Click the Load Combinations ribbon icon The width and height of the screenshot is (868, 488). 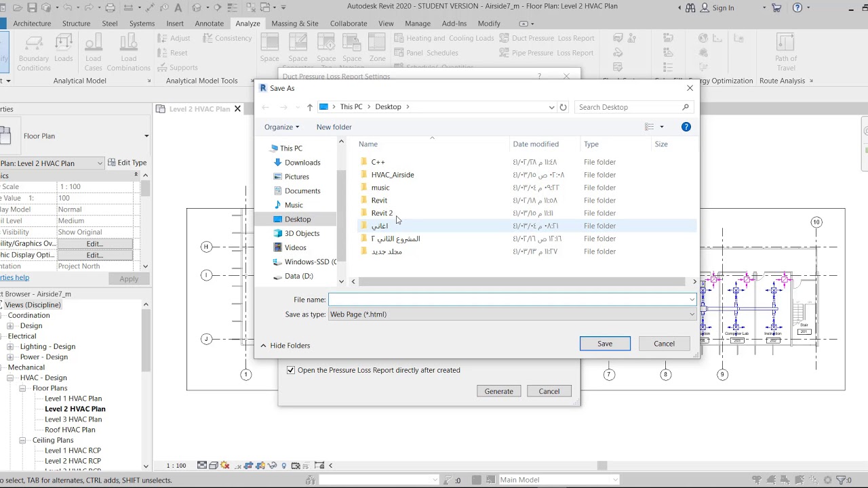(128, 43)
